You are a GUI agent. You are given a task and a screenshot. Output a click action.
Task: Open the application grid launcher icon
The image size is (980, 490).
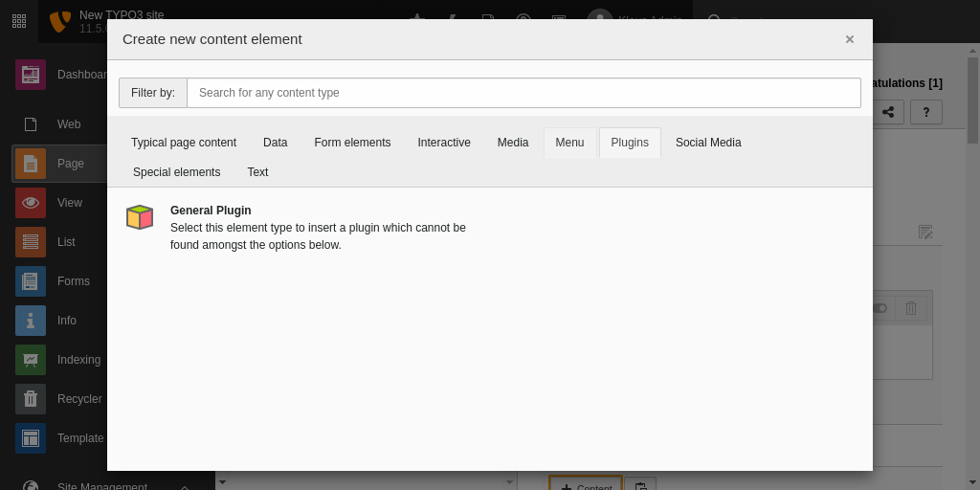19,21
